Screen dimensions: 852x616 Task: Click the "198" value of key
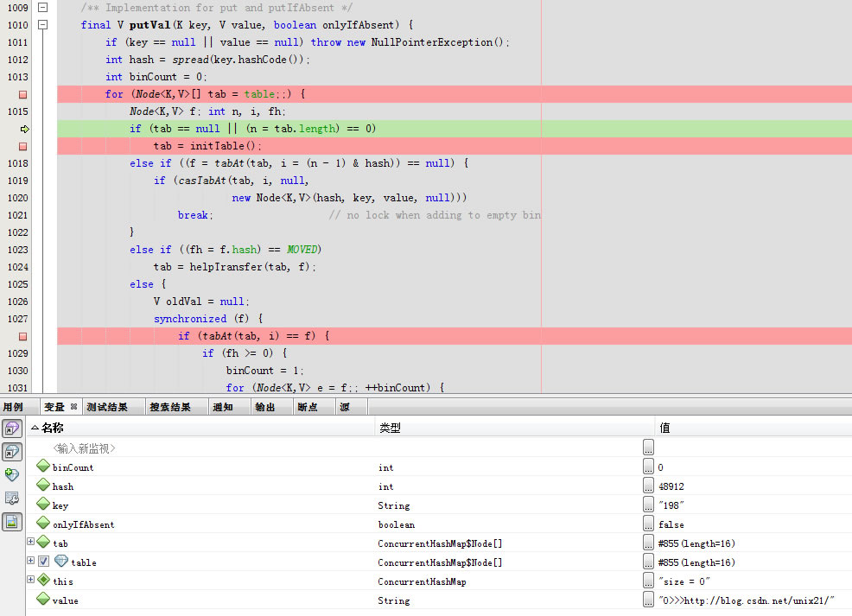(x=671, y=505)
